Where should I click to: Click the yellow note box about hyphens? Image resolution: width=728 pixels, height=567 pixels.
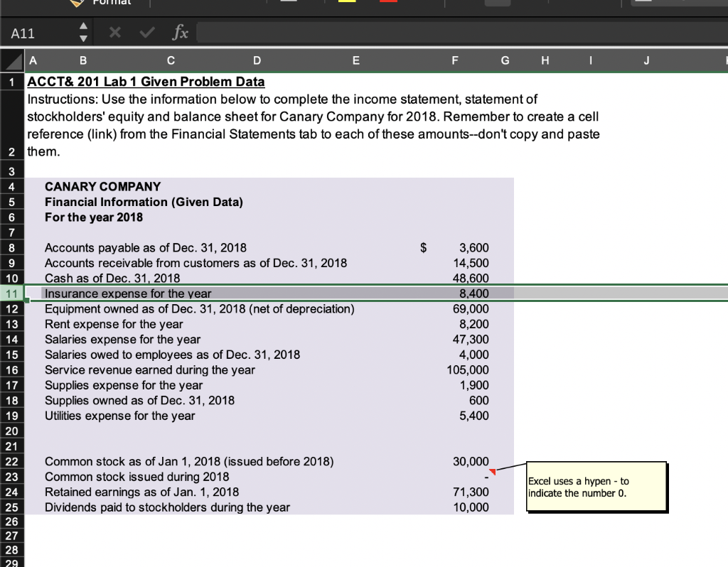[x=596, y=486]
